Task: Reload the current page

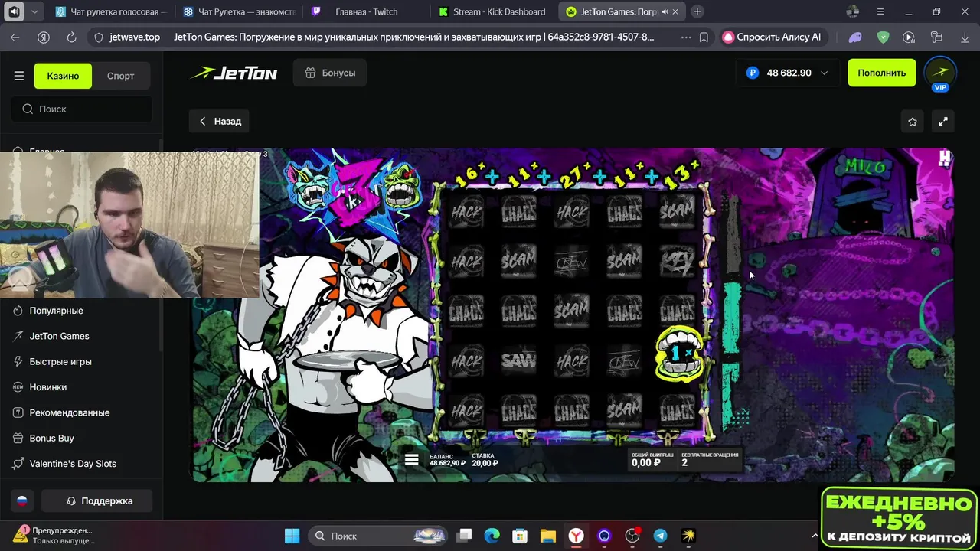Action: (71, 37)
